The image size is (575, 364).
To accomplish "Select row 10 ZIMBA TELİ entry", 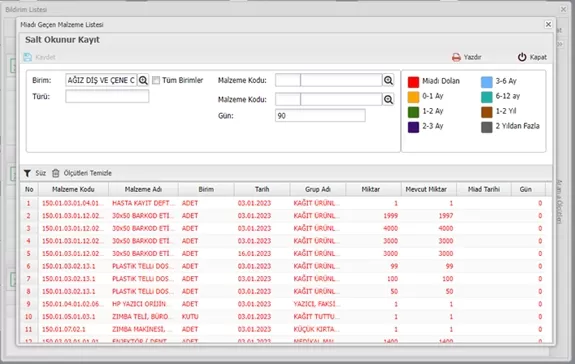I will coord(283,317).
